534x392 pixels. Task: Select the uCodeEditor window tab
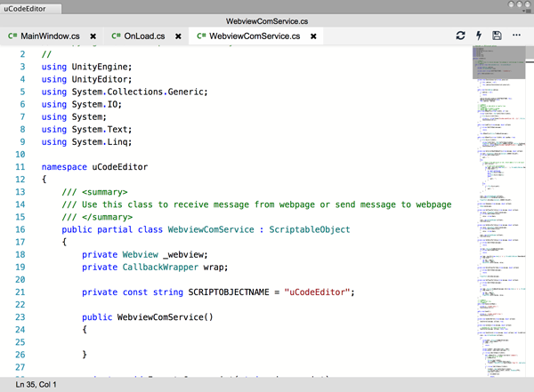click(31, 9)
